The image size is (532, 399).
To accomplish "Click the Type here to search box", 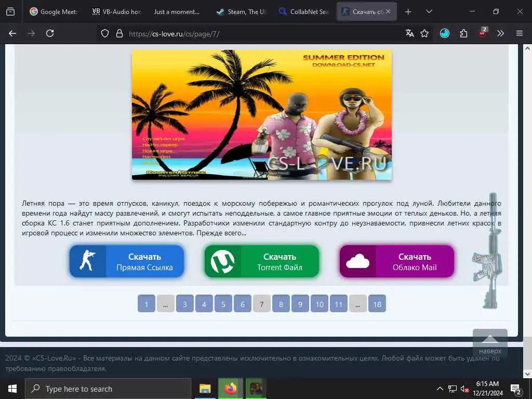I will [108, 389].
